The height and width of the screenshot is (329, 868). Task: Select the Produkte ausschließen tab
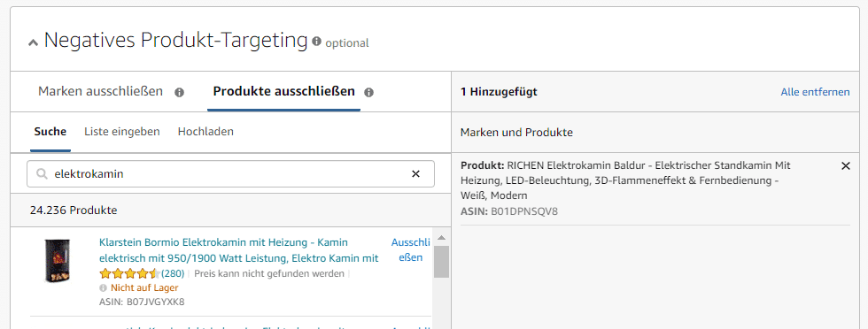(x=284, y=91)
